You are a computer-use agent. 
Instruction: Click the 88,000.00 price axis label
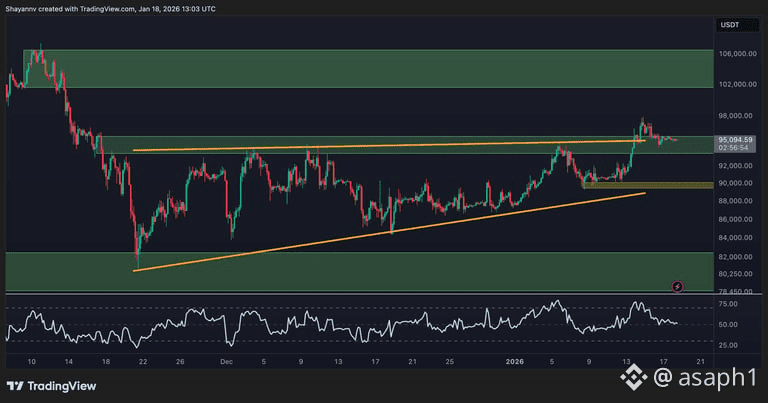pyautogui.click(x=735, y=201)
